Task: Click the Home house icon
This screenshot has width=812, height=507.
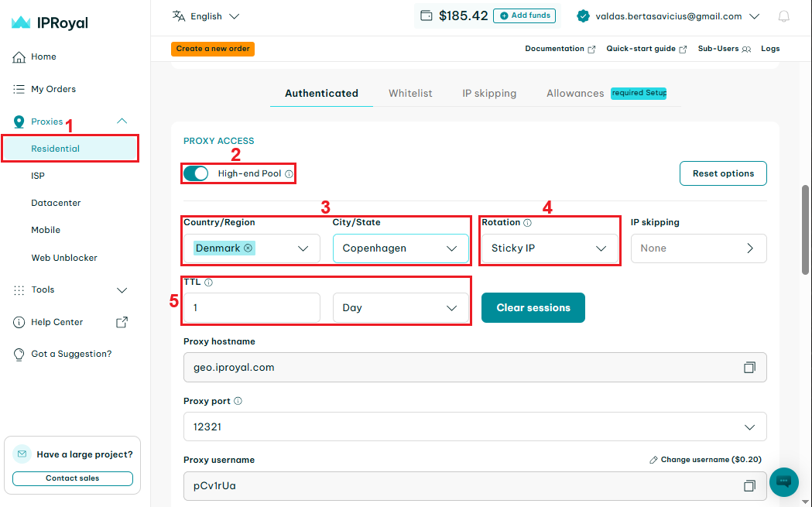Action: 19,57
